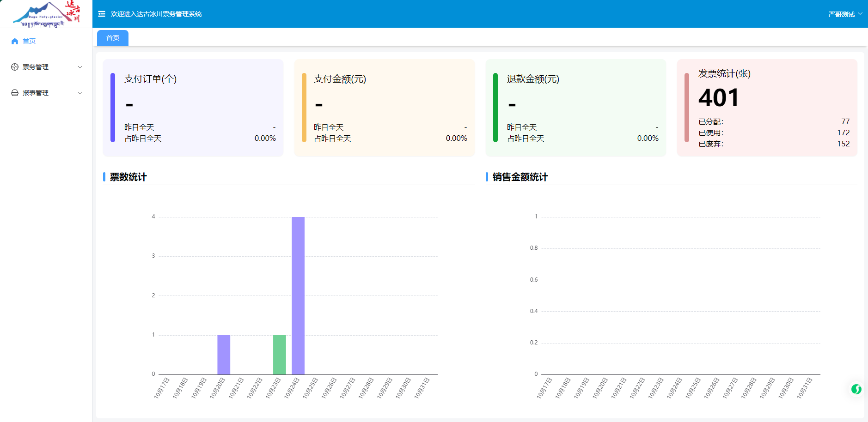Click the 票数统计 chart heading
The height and width of the screenshot is (422, 868).
[x=128, y=177]
